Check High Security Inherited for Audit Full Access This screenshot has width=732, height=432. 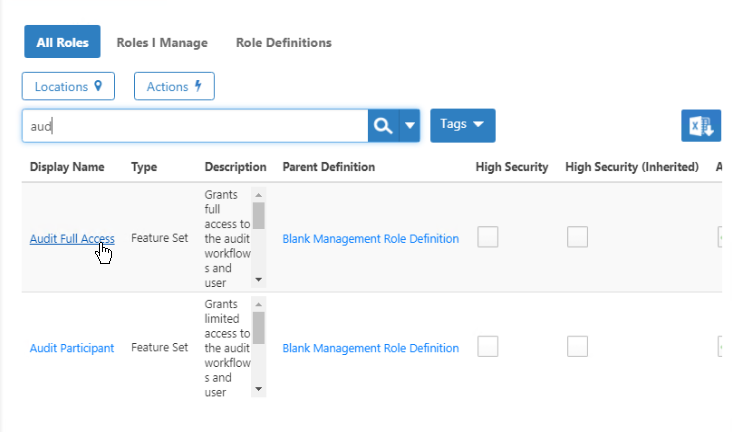pos(577,238)
